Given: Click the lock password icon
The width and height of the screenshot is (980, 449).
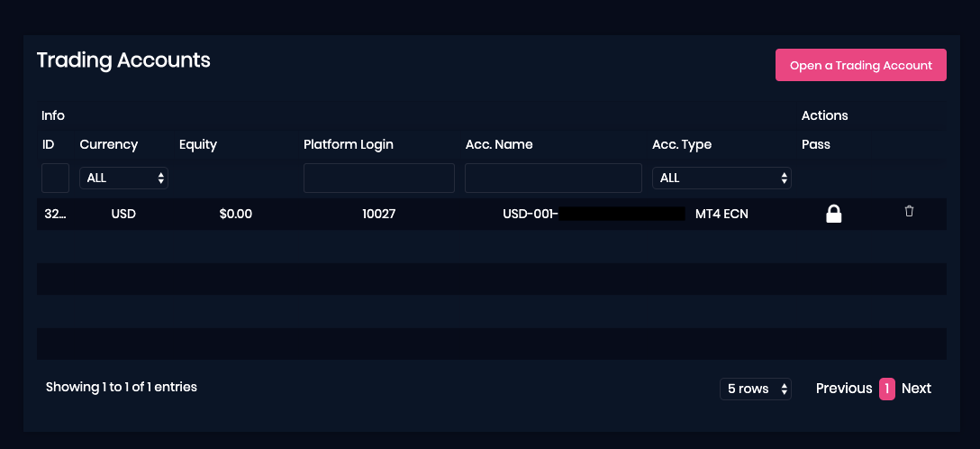Looking at the screenshot, I should pos(834,214).
